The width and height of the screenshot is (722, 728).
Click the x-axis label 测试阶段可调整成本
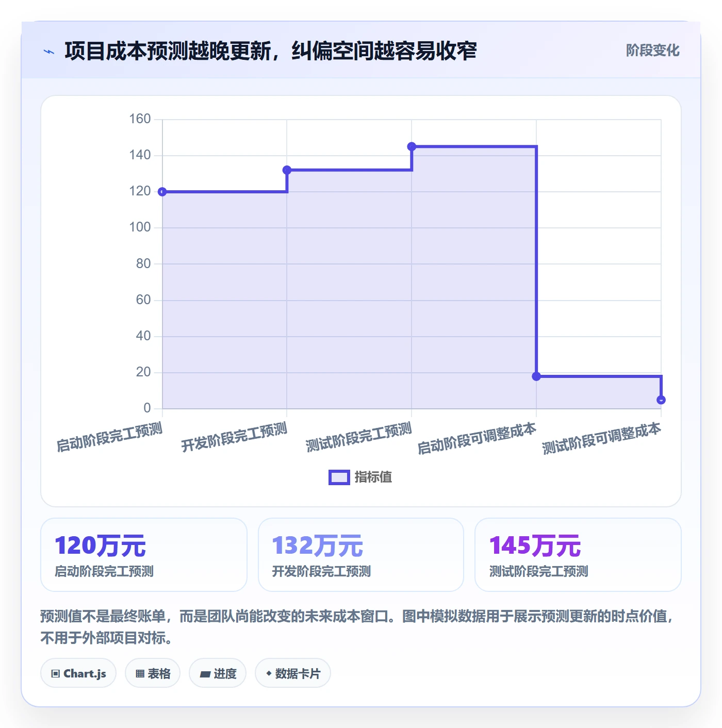pyautogui.click(x=602, y=439)
